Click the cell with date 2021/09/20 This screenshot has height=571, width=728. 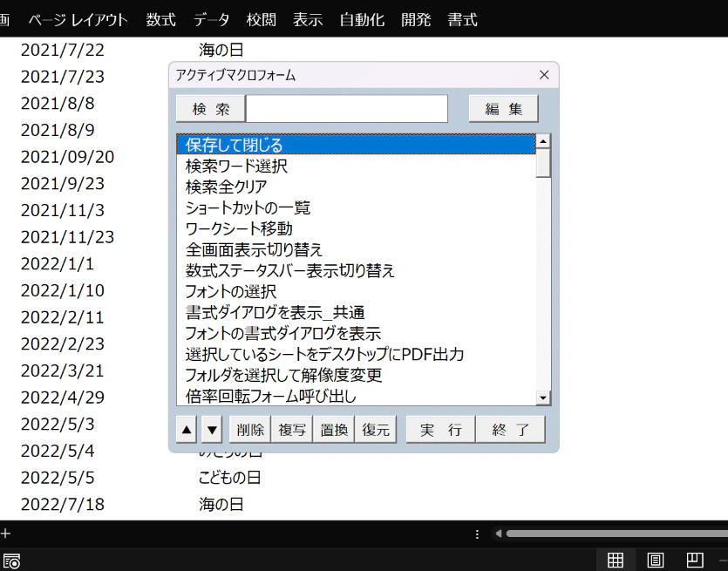click(x=67, y=157)
